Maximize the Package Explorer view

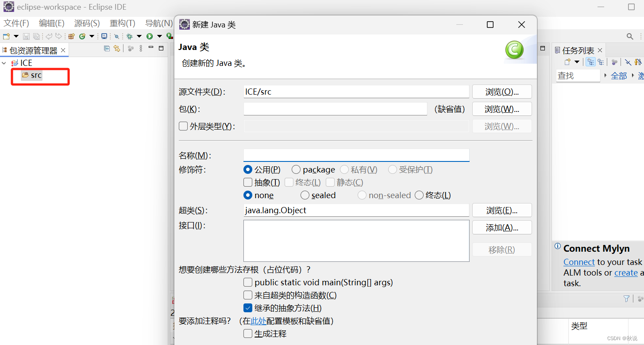[x=161, y=48]
